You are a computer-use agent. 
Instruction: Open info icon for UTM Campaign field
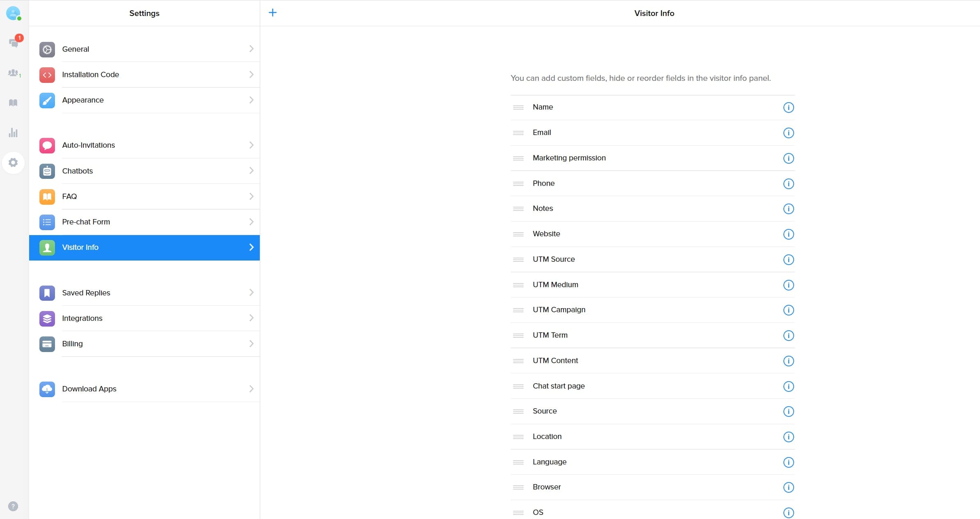pyautogui.click(x=788, y=310)
